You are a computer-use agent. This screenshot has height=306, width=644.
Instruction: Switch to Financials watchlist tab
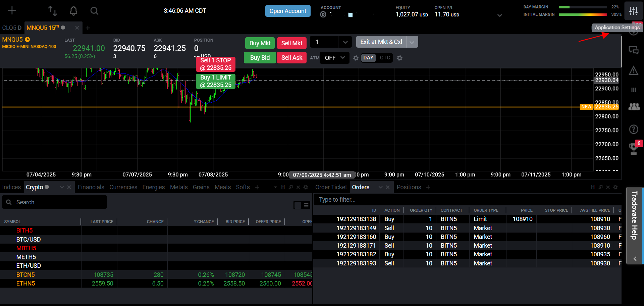pos(91,187)
